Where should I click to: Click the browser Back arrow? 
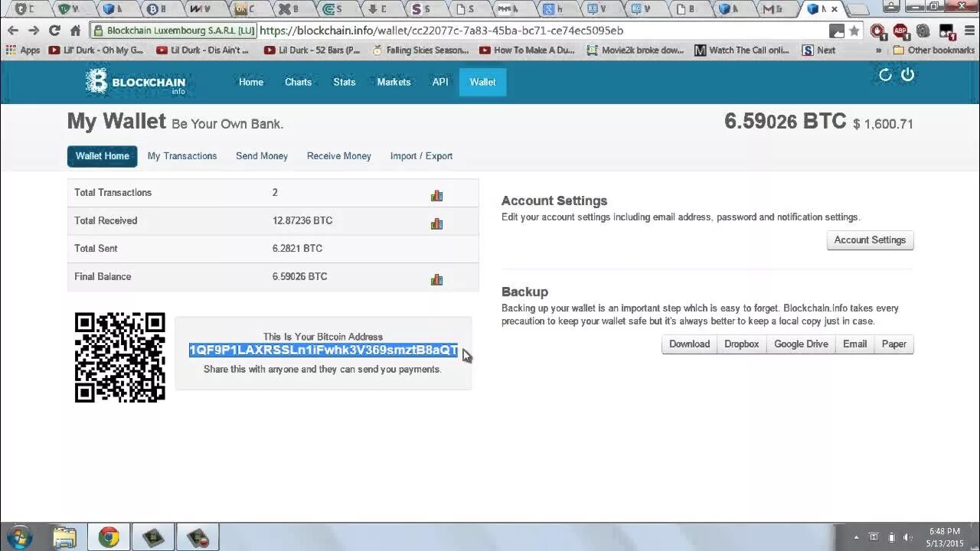coord(13,31)
